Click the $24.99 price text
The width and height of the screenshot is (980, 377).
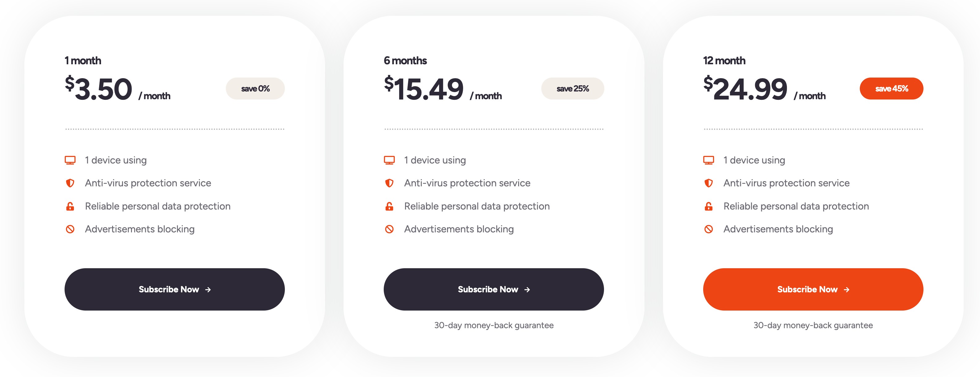click(x=745, y=89)
